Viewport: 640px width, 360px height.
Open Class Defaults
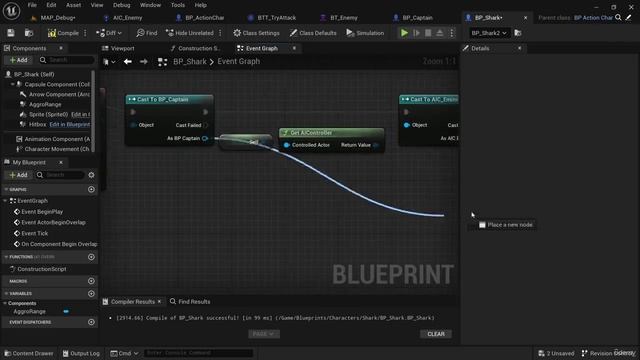[x=313, y=33]
